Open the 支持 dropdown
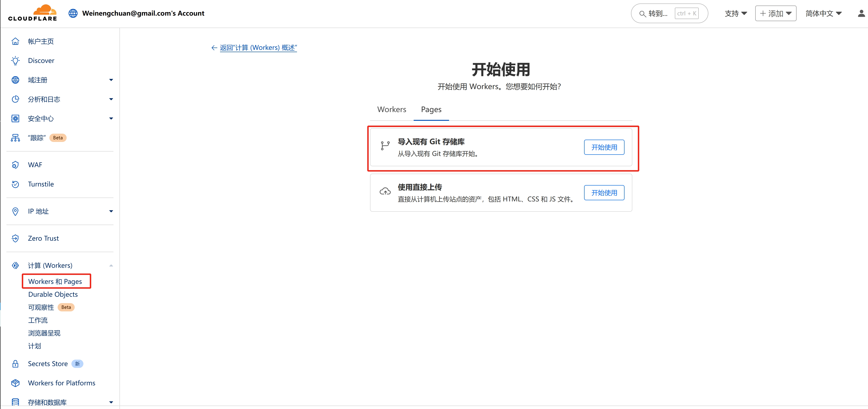Image resolution: width=868 pixels, height=409 pixels. pyautogui.click(x=736, y=14)
